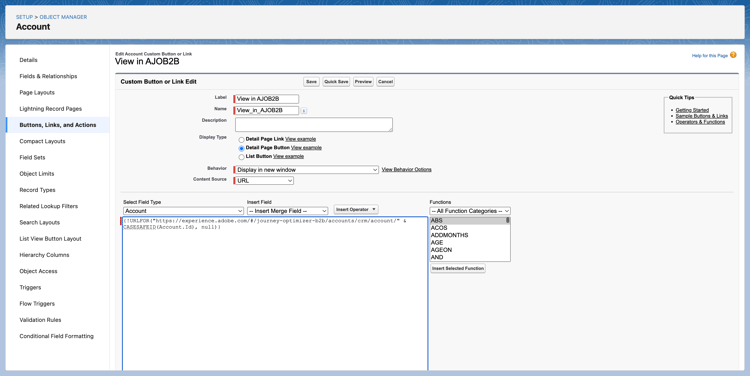Viewport: 750px width, 376px height.
Task: Click in the Name input field
Action: pyautogui.click(x=266, y=111)
